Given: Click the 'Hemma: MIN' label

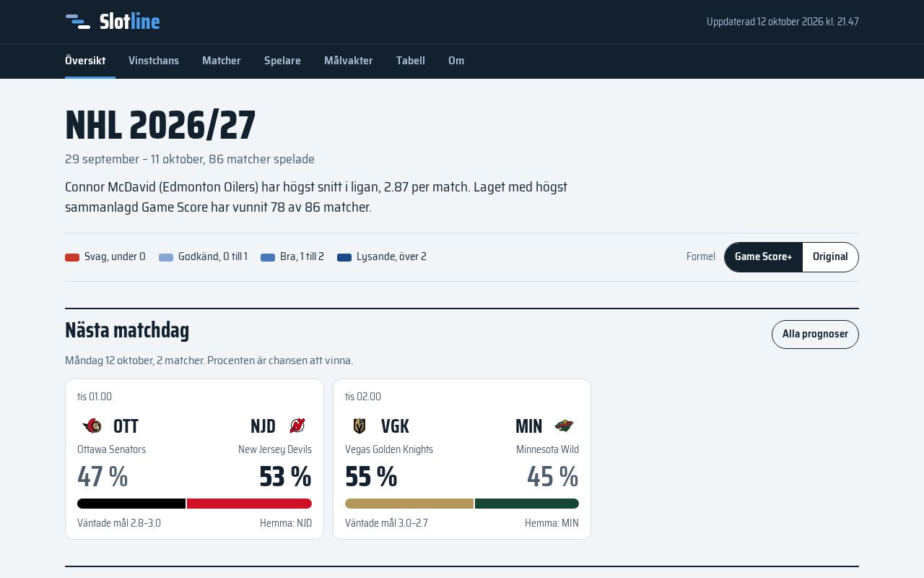Looking at the screenshot, I should pyautogui.click(x=552, y=523).
